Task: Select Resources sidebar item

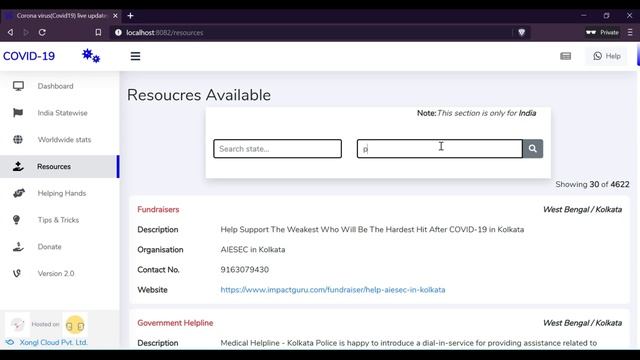Action: pyautogui.click(x=60, y=167)
